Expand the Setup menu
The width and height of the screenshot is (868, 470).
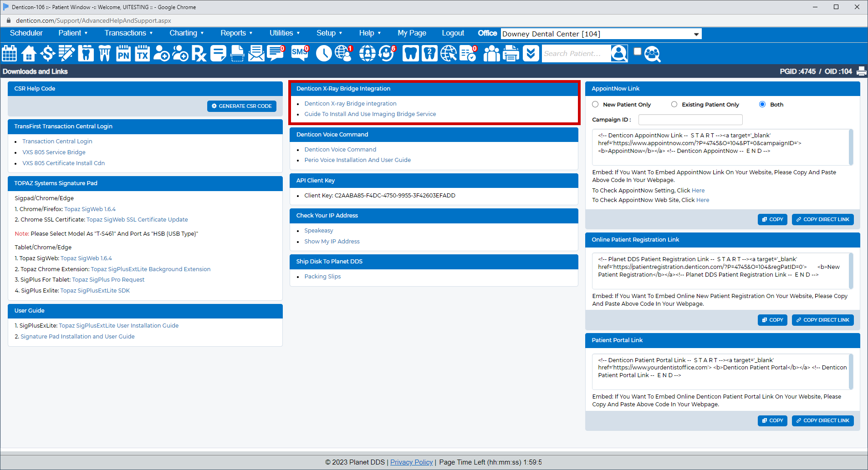tap(329, 33)
